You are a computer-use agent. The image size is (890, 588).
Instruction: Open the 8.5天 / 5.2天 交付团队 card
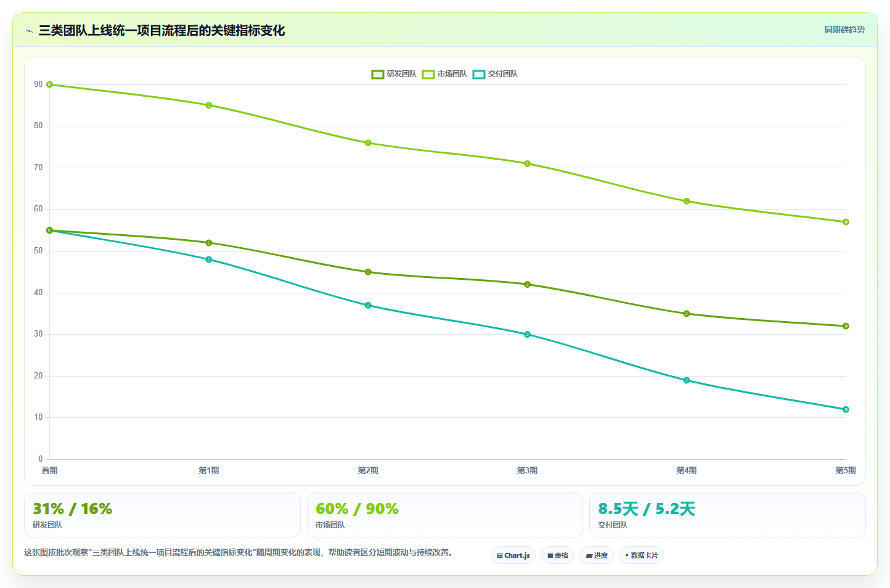pyautogui.click(x=727, y=515)
